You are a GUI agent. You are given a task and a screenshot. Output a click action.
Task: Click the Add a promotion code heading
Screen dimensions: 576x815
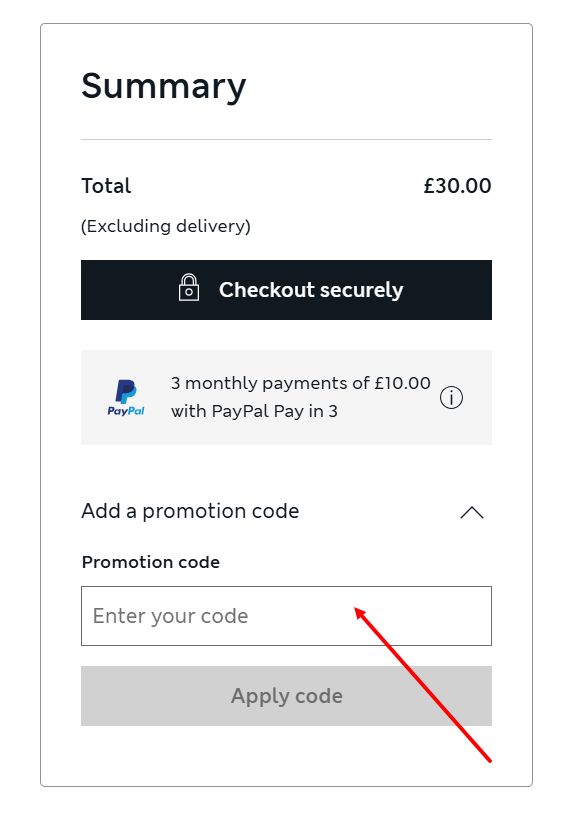coord(190,511)
